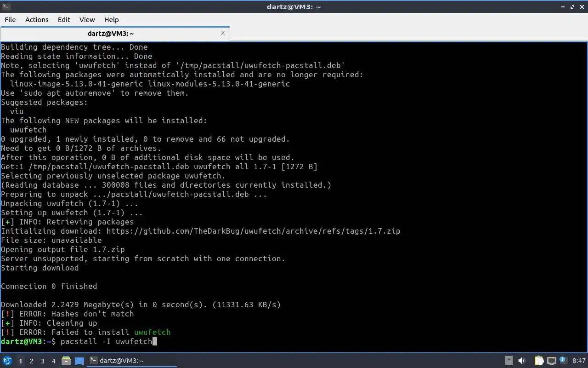Switch to virtual desktop 4
Screen dimensions: 588x368
coord(54,361)
